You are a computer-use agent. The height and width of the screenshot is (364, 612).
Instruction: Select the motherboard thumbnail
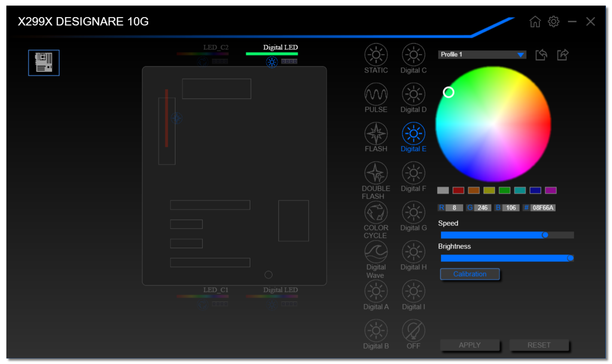coord(44,63)
